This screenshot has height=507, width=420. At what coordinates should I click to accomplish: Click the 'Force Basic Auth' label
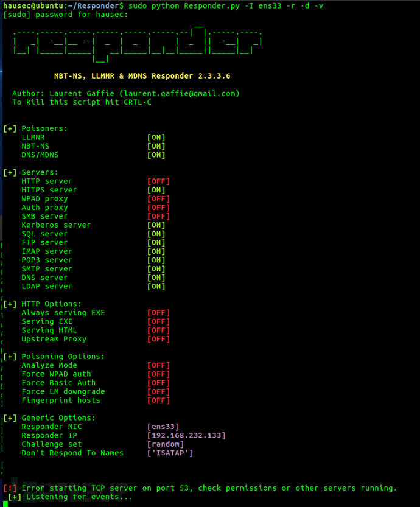point(58,383)
